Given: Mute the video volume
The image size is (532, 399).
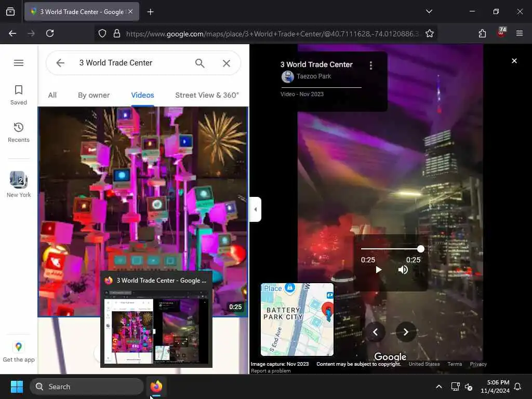Looking at the screenshot, I should click(x=403, y=270).
